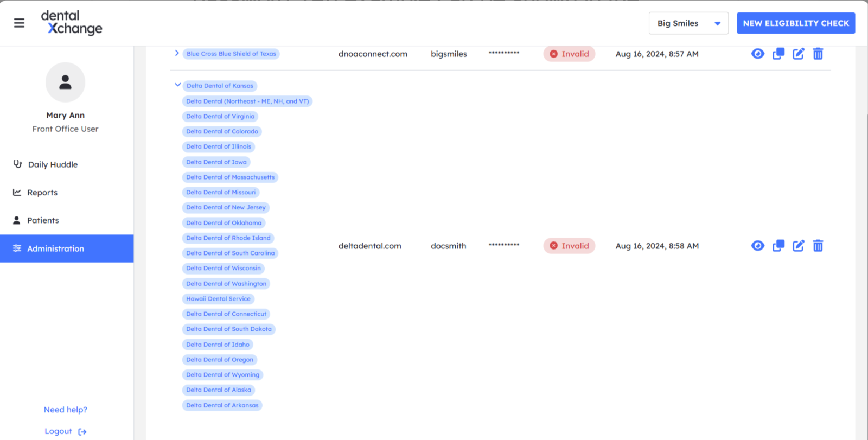This screenshot has height=440, width=868.
Task: Click the Invalid status for dnoaconnect.com
Action: pos(569,54)
